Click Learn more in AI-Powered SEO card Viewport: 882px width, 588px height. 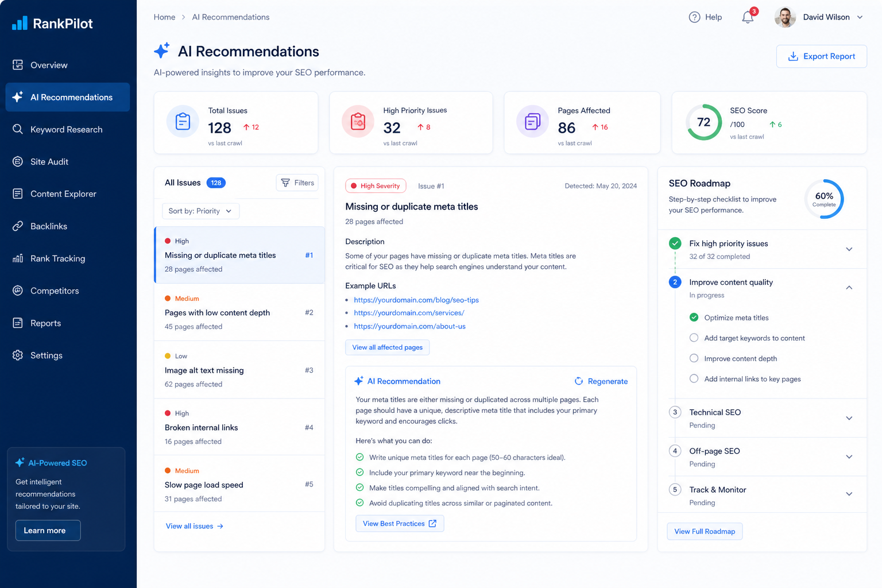48,531
